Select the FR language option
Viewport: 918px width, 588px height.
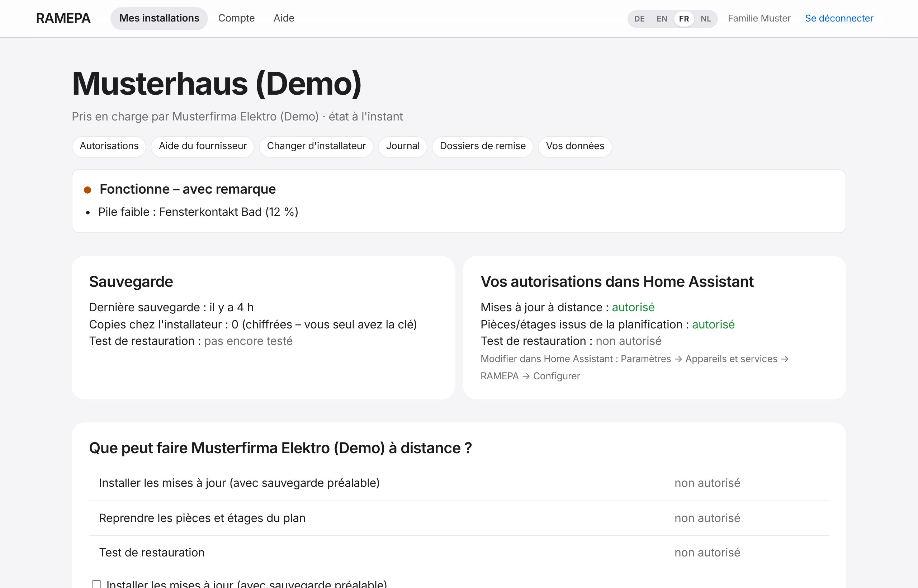[684, 19]
